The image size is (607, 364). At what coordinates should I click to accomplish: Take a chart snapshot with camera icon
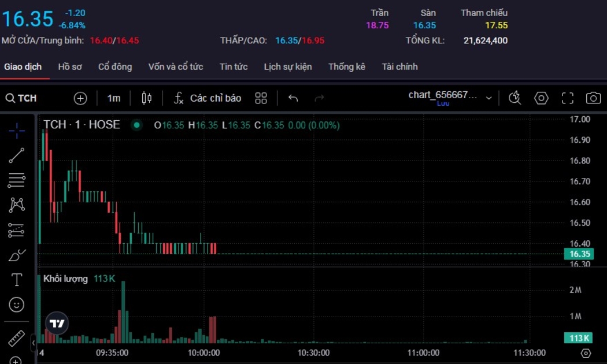click(593, 98)
